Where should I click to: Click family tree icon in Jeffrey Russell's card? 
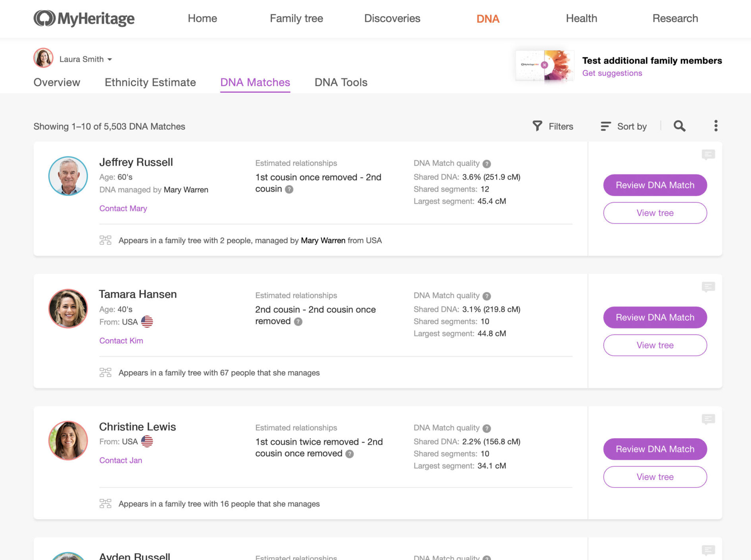tap(105, 240)
